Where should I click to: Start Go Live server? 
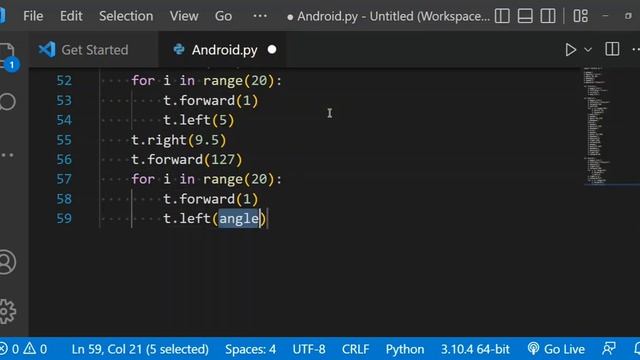(556, 349)
